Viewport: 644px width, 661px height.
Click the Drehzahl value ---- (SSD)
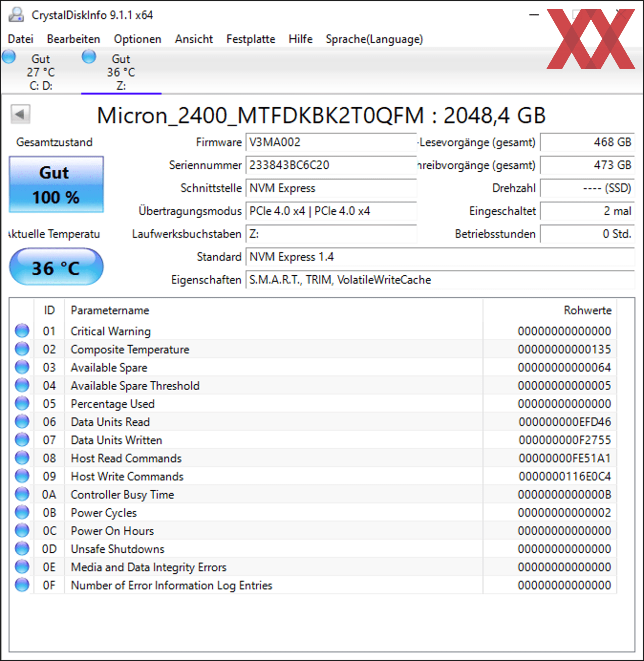pos(587,188)
